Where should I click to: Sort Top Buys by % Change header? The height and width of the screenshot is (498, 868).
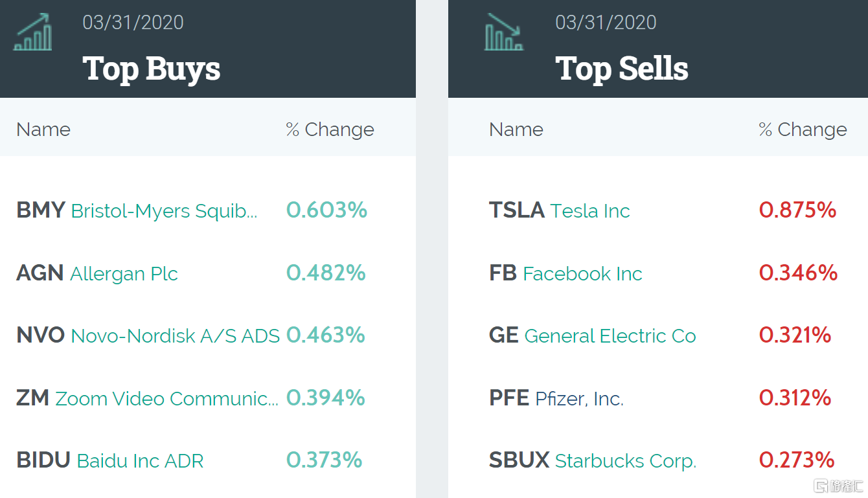[330, 130]
